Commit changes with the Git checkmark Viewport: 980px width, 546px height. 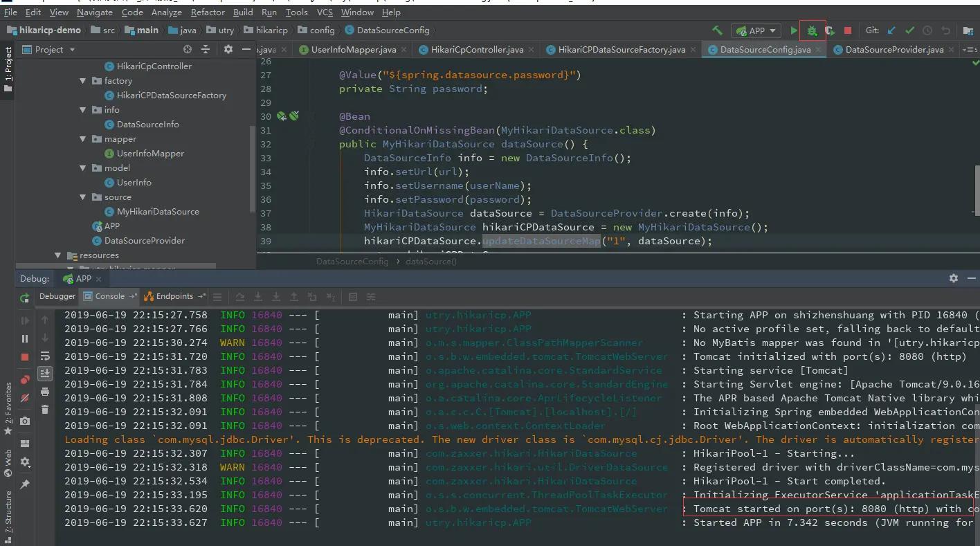pos(909,30)
